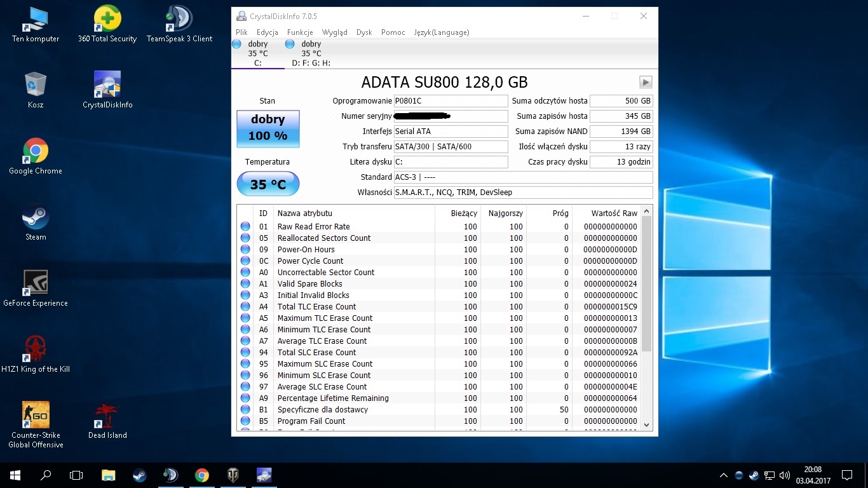Open the Windows Start menu
Screen dimensions: 868x488
click(x=15, y=475)
